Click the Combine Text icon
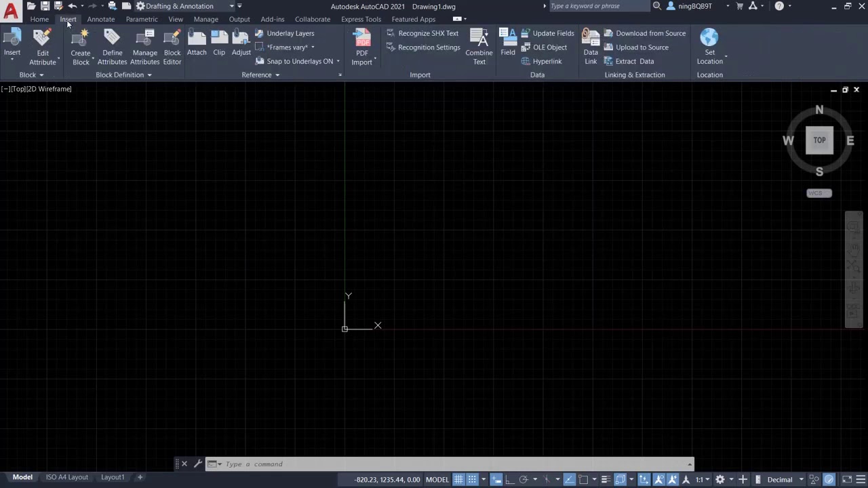This screenshot has width=868, height=488. tap(479, 39)
